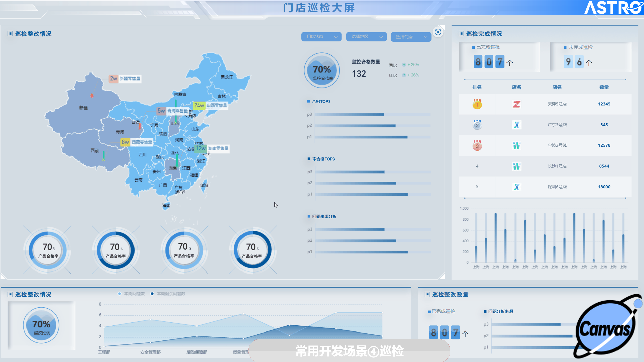Click the 数量 column header
The image size is (644, 362).
pyautogui.click(x=604, y=87)
